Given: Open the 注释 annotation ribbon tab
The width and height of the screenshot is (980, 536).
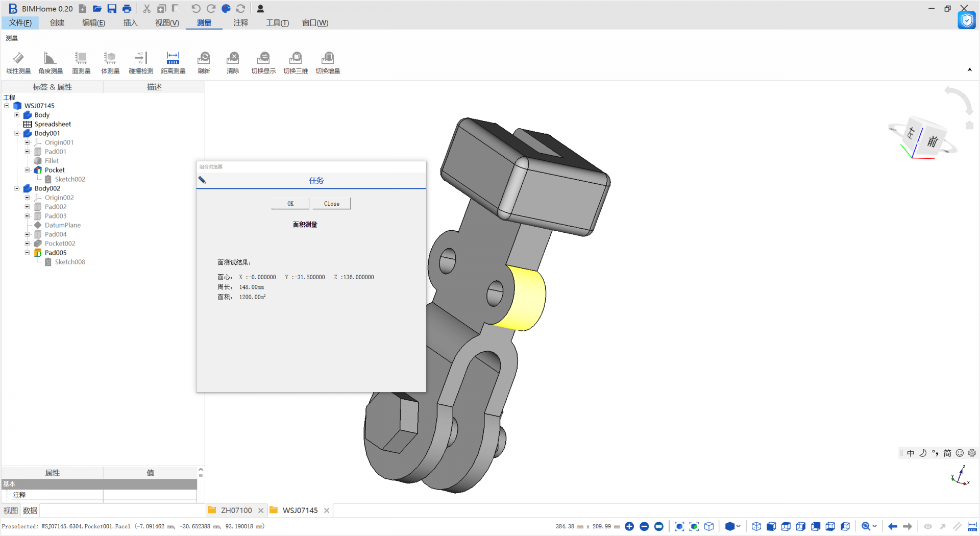Looking at the screenshot, I should pos(240,23).
